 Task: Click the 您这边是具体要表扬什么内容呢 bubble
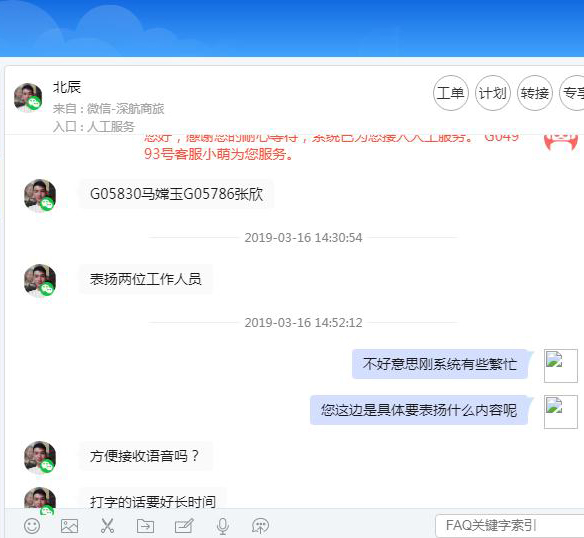coord(419,410)
